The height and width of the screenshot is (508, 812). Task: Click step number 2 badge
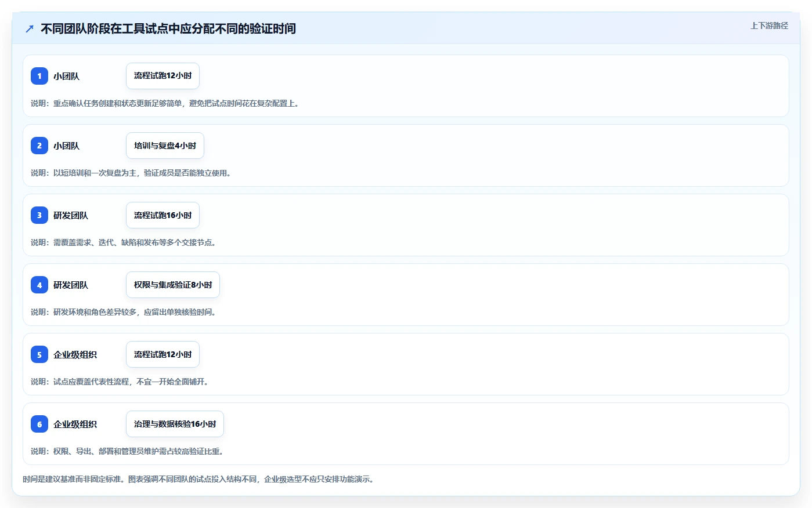coord(39,146)
